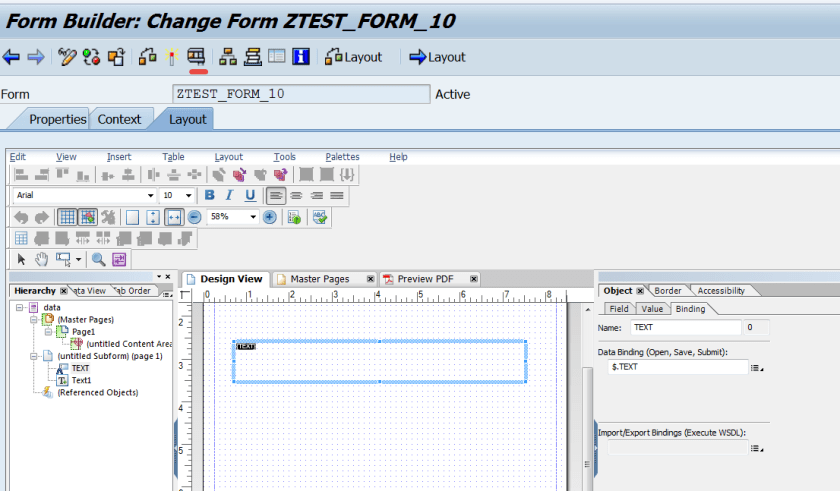Click the zoom out minus icon

(194, 217)
